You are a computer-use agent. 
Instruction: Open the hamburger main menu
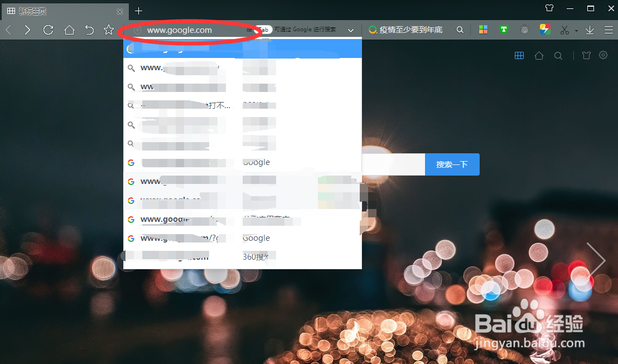pyautogui.click(x=609, y=30)
